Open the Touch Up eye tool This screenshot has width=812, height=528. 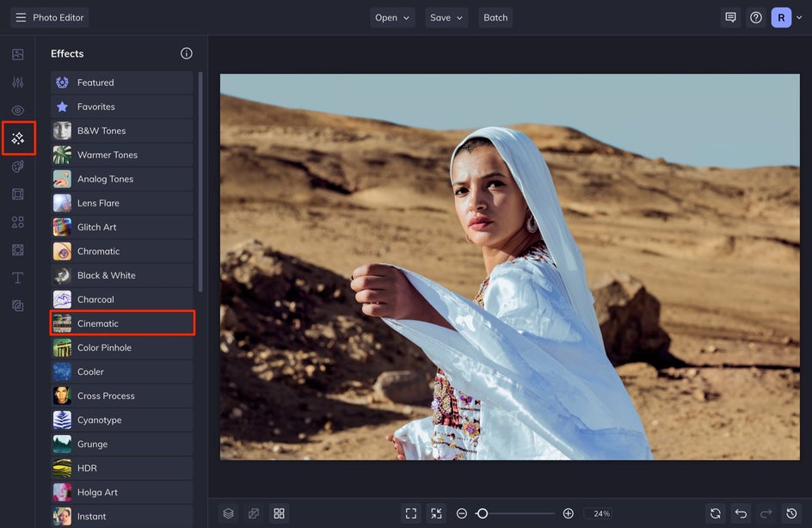pos(17,110)
